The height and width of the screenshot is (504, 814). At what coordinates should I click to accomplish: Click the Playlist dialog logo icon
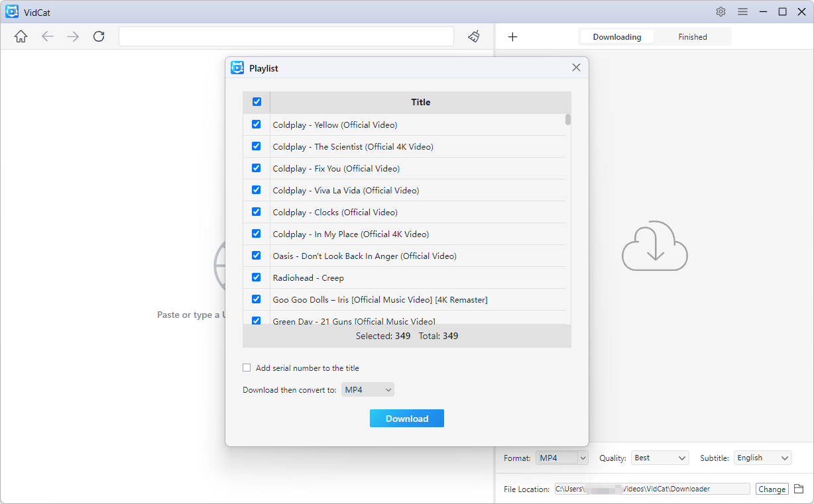[x=237, y=68]
